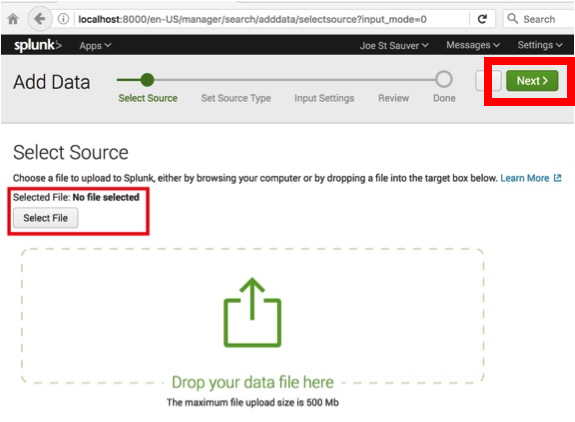Click the browser home icon
This screenshot has height=422, width=575.
pos(13,19)
